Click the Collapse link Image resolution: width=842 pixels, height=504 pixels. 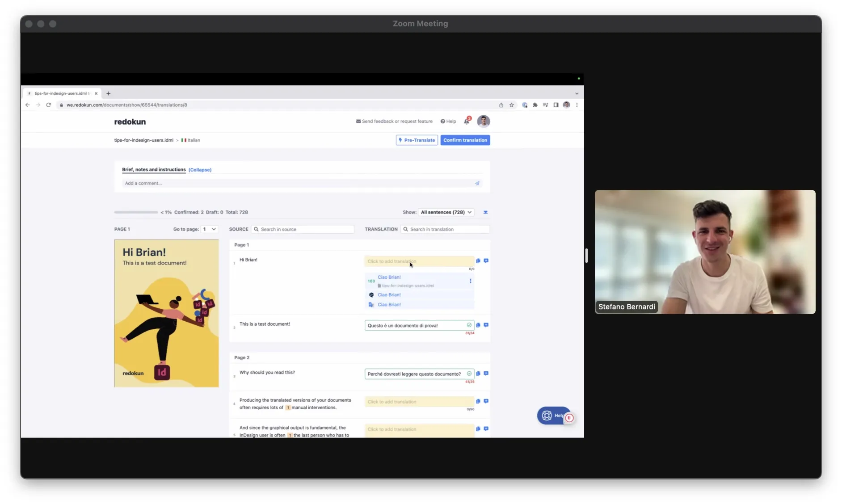tap(200, 170)
